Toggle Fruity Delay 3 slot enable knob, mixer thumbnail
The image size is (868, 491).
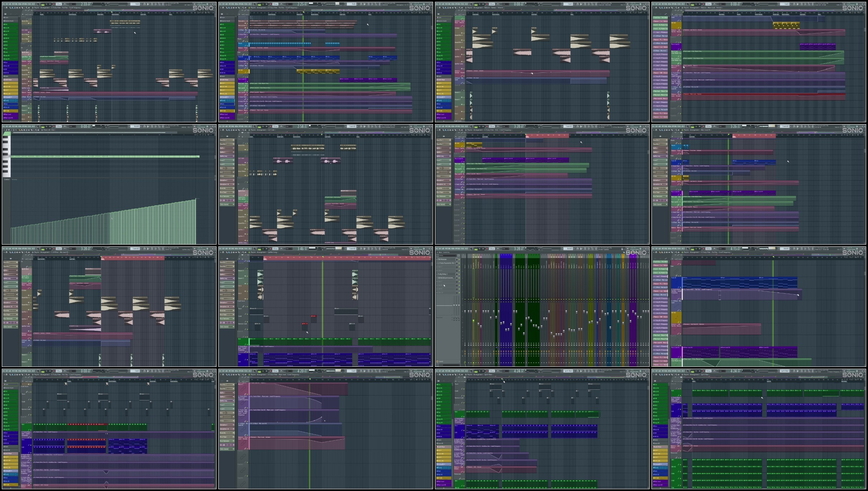(x=457, y=274)
